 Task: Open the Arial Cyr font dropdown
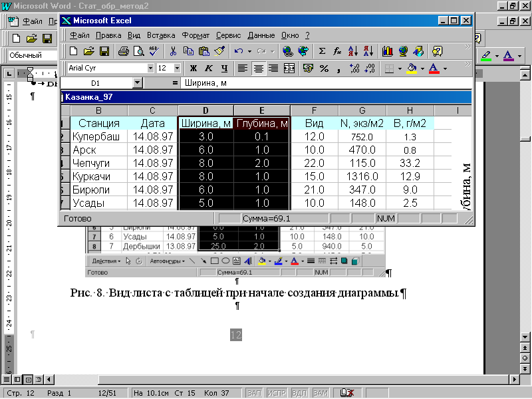click(x=151, y=68)
